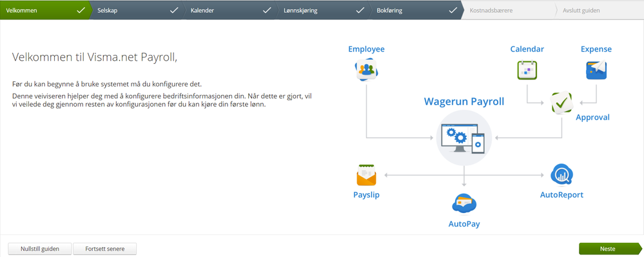
Task: Click the Calendar icon in diagram
Action: click(527, 70)
